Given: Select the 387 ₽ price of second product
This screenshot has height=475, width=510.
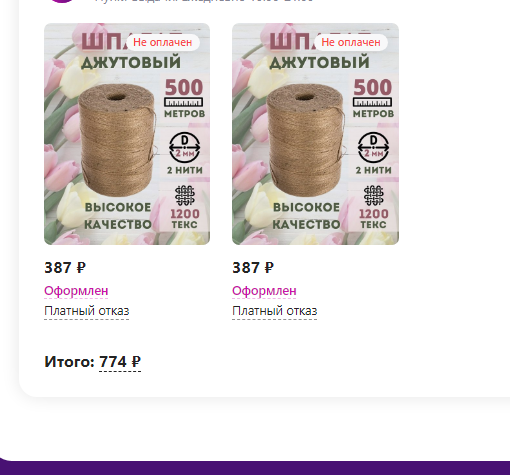Looking at the screenshot, I should (253, 267).
